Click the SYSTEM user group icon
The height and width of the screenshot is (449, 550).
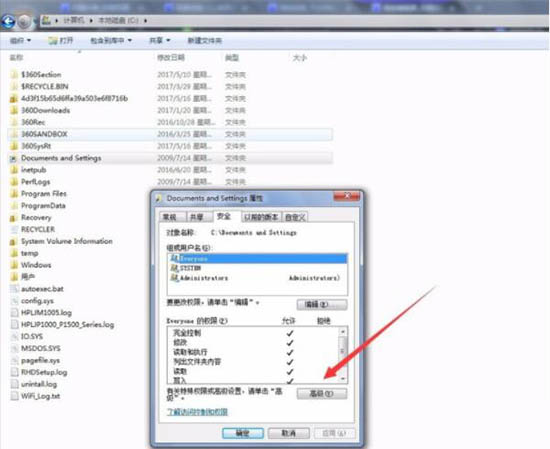point(174,268)
